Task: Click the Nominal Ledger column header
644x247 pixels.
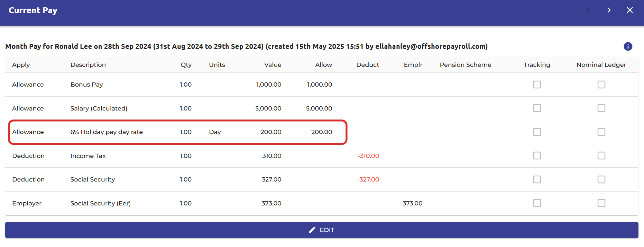Action: click(601, 65)
